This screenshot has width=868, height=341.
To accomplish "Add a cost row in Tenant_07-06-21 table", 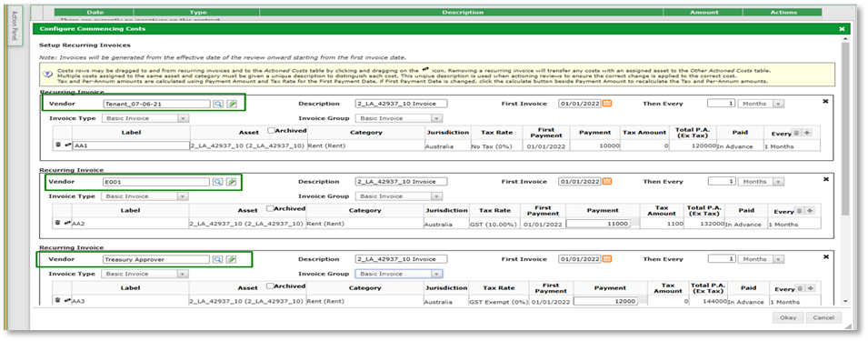I will click(x=807, y=133).
